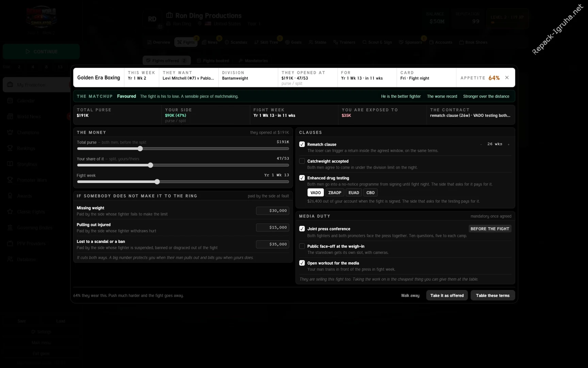This screenshot has height=368, width=588.
Task: Choose the CBO drug testing option
Action: (x=370, y=193)
